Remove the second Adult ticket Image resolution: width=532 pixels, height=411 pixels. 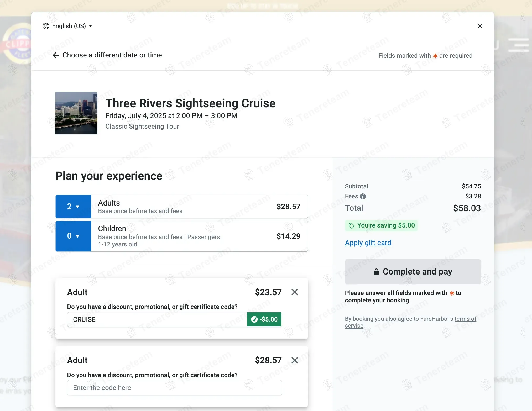(295, 360)
